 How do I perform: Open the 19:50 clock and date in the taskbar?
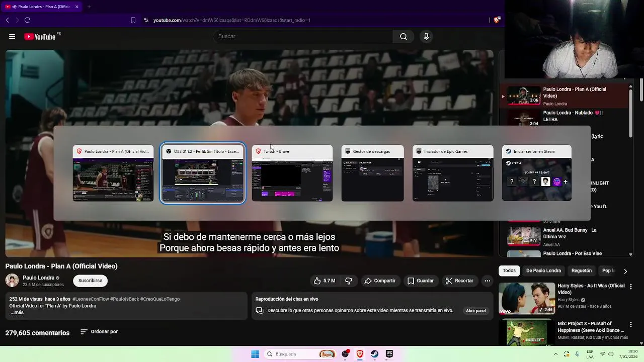(629, 354)
